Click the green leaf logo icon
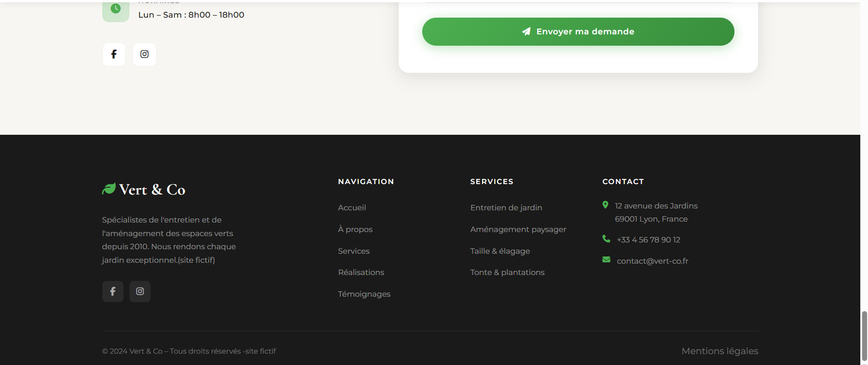This screenshot has width=868, height=365. click(109, 189)
